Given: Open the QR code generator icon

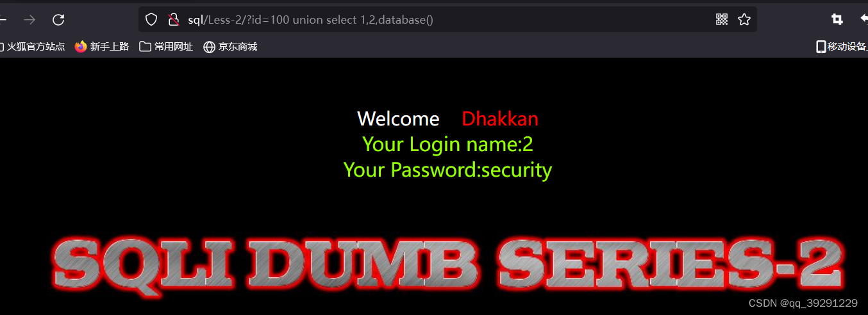Looking at the screenshot, I should click(x=722, y=19).
